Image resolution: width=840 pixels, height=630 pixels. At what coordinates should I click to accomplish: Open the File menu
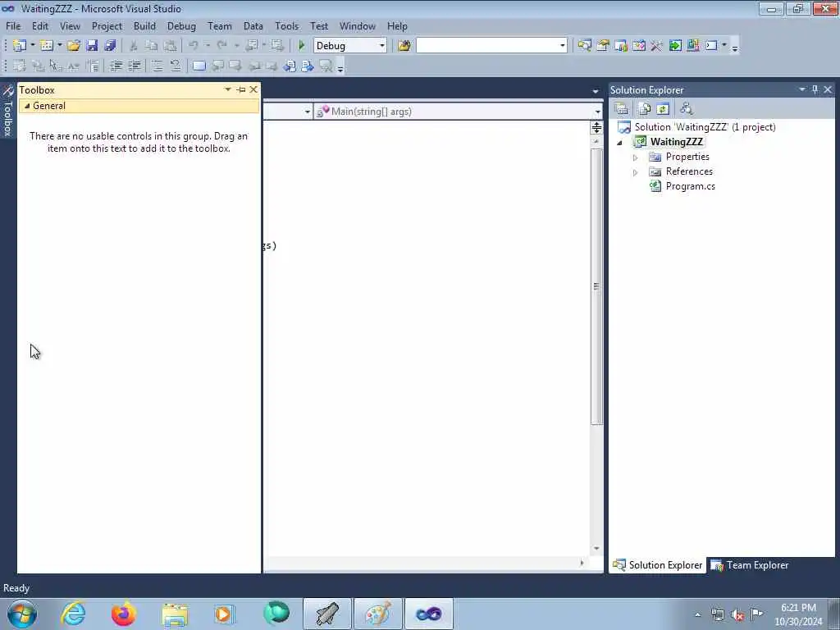[x=13, y=25]
